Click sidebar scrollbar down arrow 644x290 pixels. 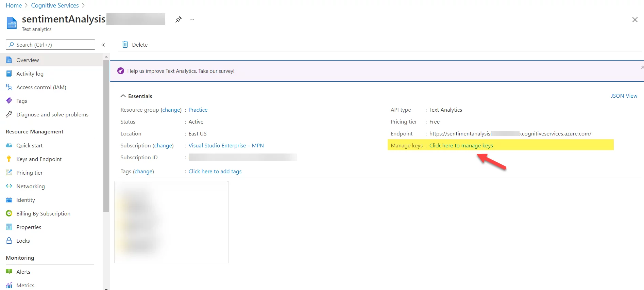click(106, 289)
